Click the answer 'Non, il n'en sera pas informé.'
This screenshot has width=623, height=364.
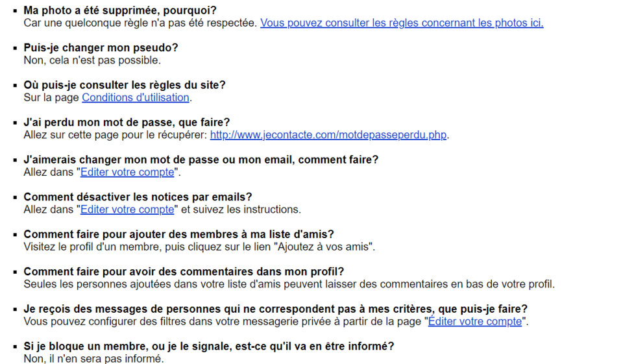pos(93,358)
